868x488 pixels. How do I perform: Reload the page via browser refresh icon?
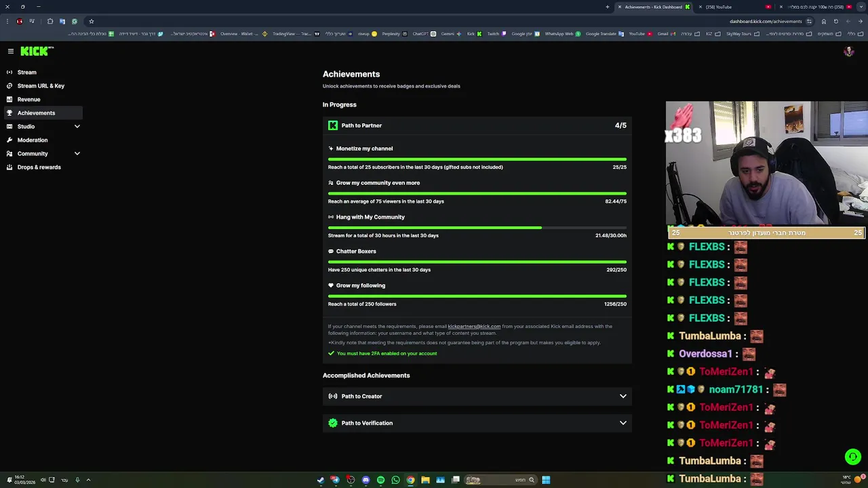coord(835,21)
